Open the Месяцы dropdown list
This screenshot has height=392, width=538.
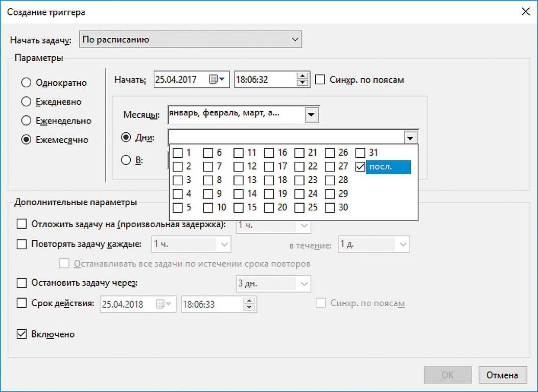(x=312, y=115)
